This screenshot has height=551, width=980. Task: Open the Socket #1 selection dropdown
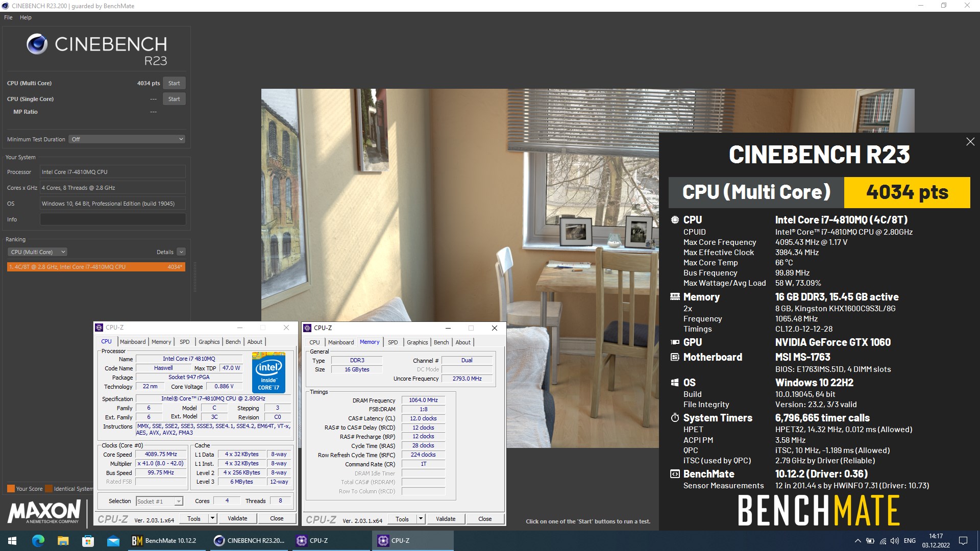[160, 502]
